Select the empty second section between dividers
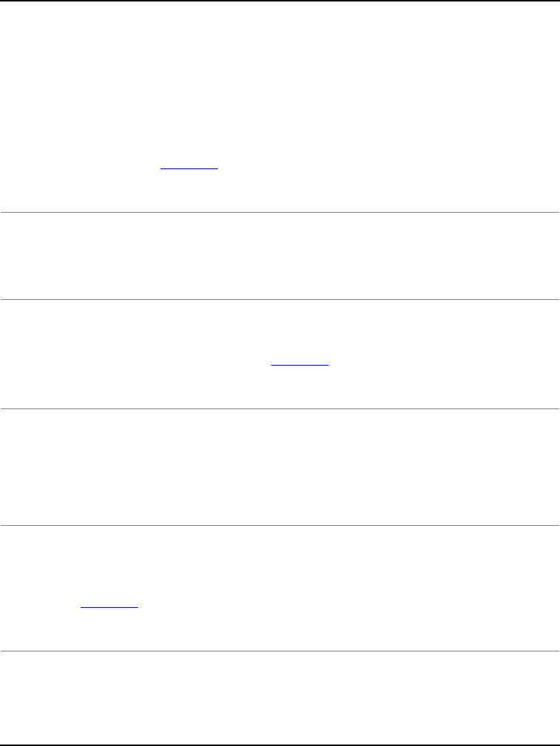Screen dimensions: 560x746 tap(280, 256)
